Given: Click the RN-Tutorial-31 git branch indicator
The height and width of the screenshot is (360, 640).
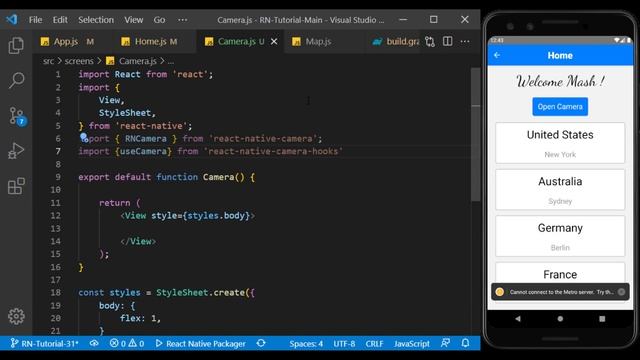Looking at the screenshot, I should tap(44, 344).
